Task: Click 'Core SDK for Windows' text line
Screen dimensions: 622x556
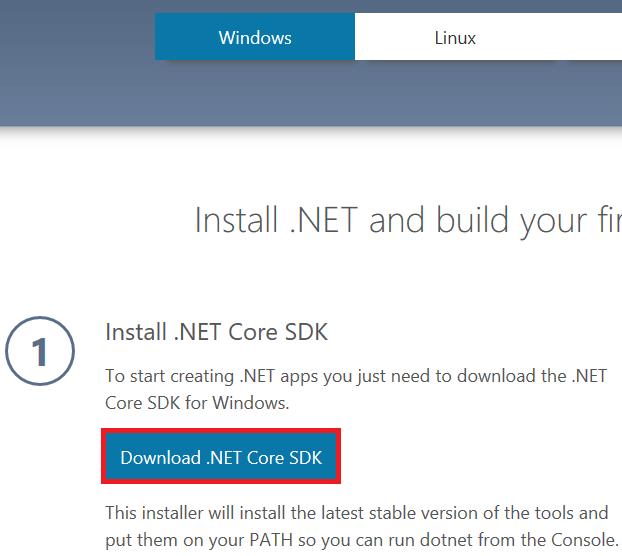Action: coord(197,403)
